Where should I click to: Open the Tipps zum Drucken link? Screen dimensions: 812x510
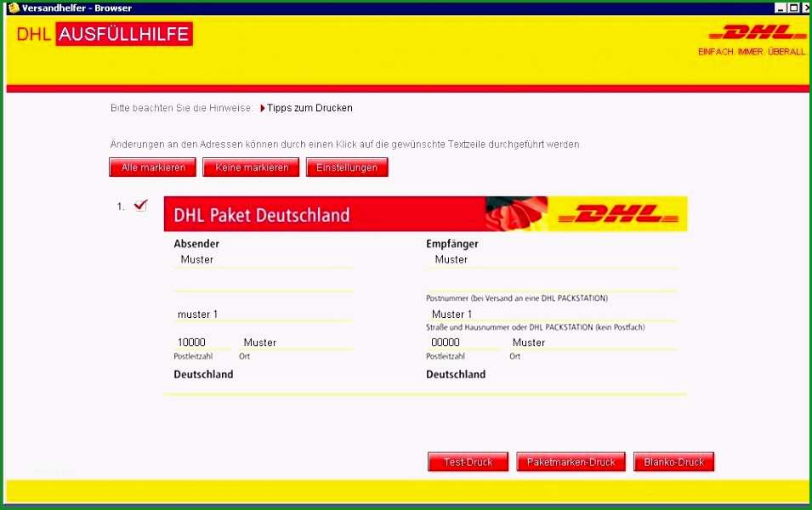coord(309,108)
